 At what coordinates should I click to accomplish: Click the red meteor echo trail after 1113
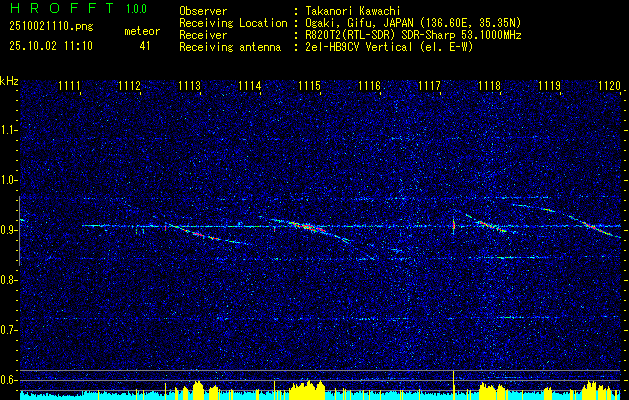point(205,236)
